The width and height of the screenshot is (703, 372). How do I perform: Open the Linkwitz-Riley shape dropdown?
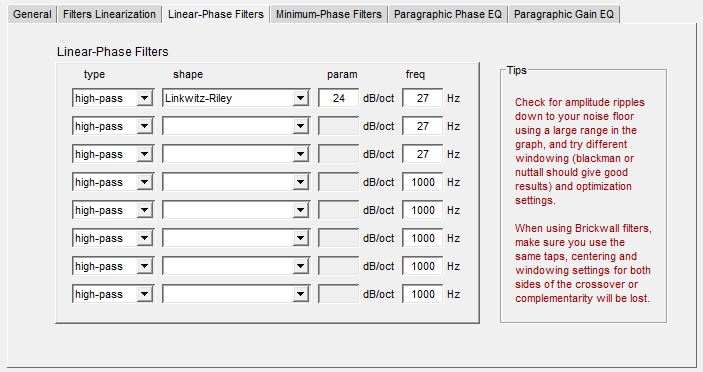click(x=236, y=98)
